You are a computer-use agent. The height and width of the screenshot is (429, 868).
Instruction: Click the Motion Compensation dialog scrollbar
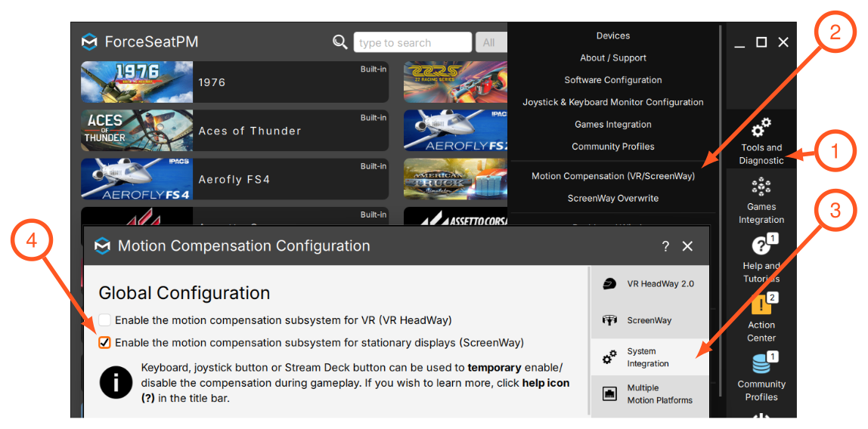pyautogui.click(x=588, y=340)
